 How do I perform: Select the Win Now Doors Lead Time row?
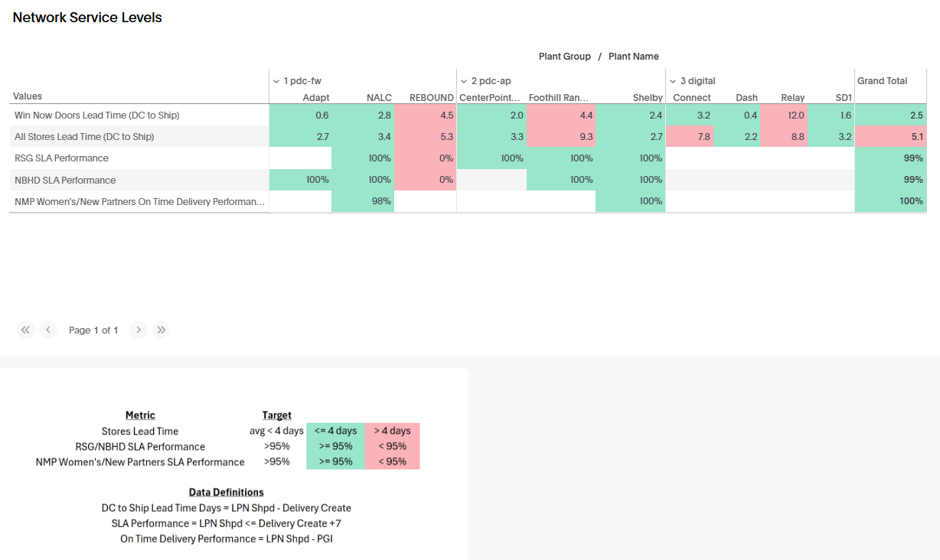tap(96, 115)
